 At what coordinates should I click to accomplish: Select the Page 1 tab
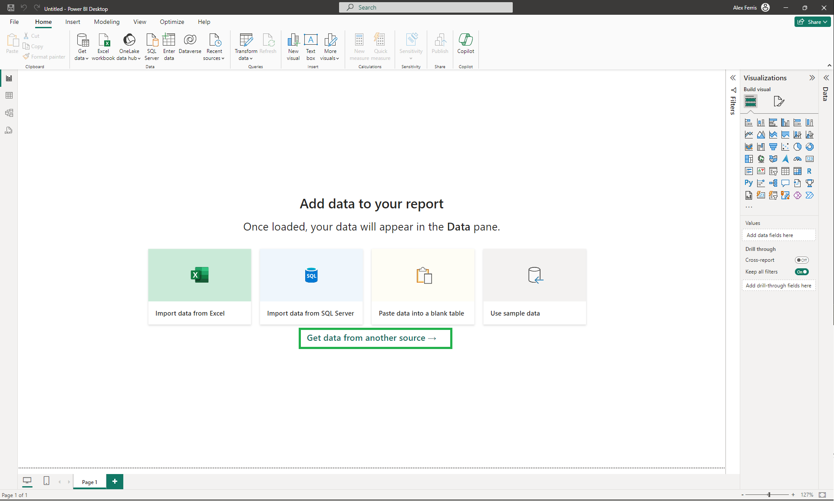[x=89, y=482]
